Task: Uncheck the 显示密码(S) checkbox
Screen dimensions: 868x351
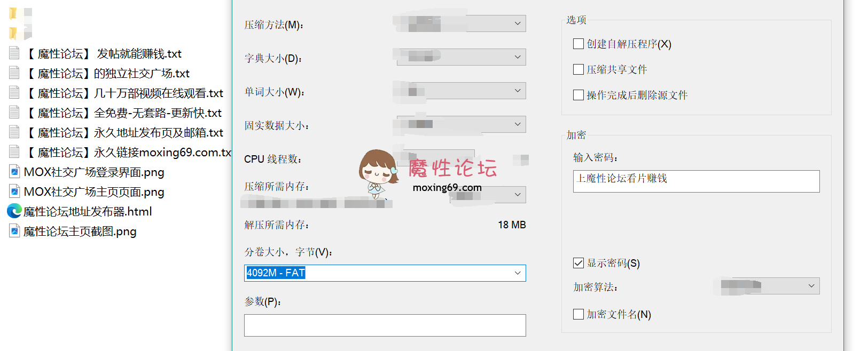Action: pos(578,263)
